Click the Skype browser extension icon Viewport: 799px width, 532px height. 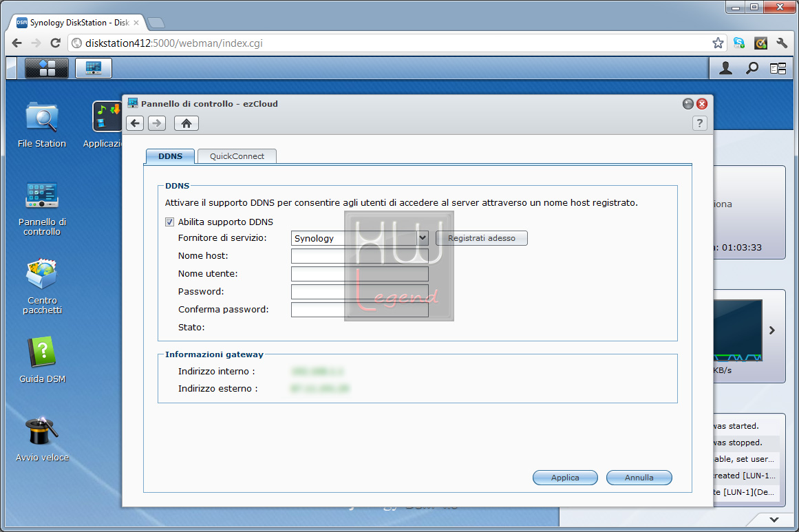tap(739, 43)
